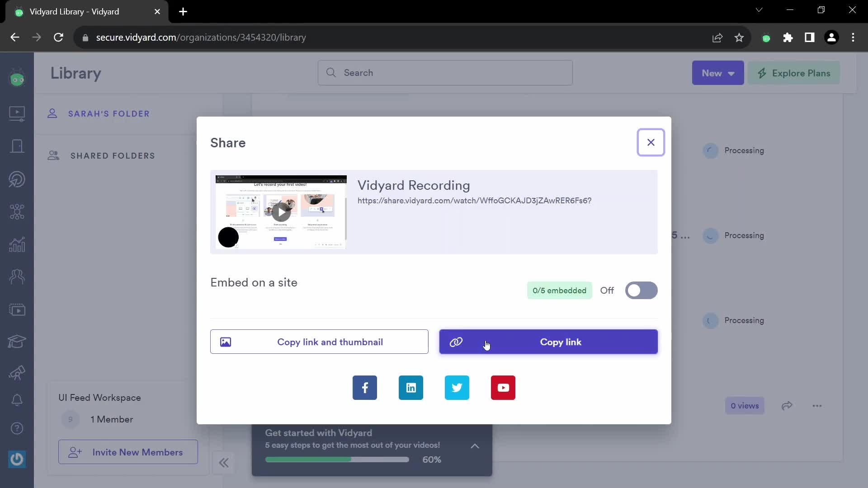
Task: Play the Vidyard Recording thumbnail
Action: (281, 212)
